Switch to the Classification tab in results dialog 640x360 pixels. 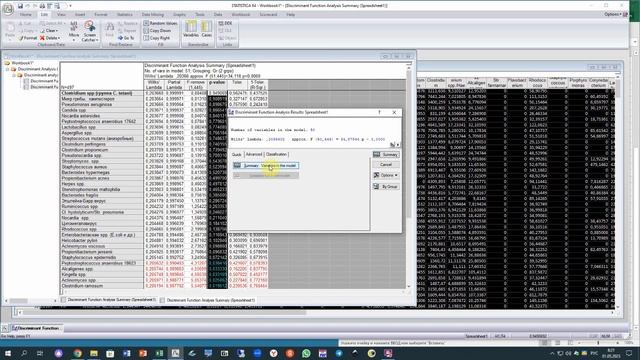click(276, 154)
